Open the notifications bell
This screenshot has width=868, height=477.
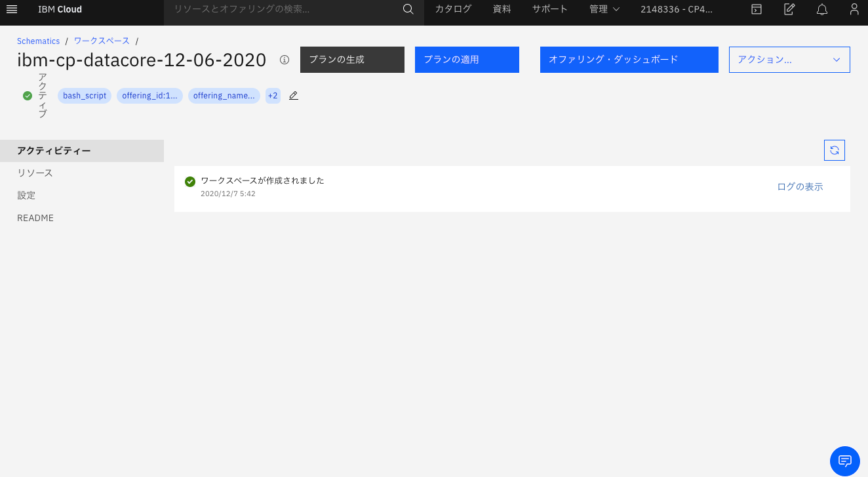(x=822, y=9)
